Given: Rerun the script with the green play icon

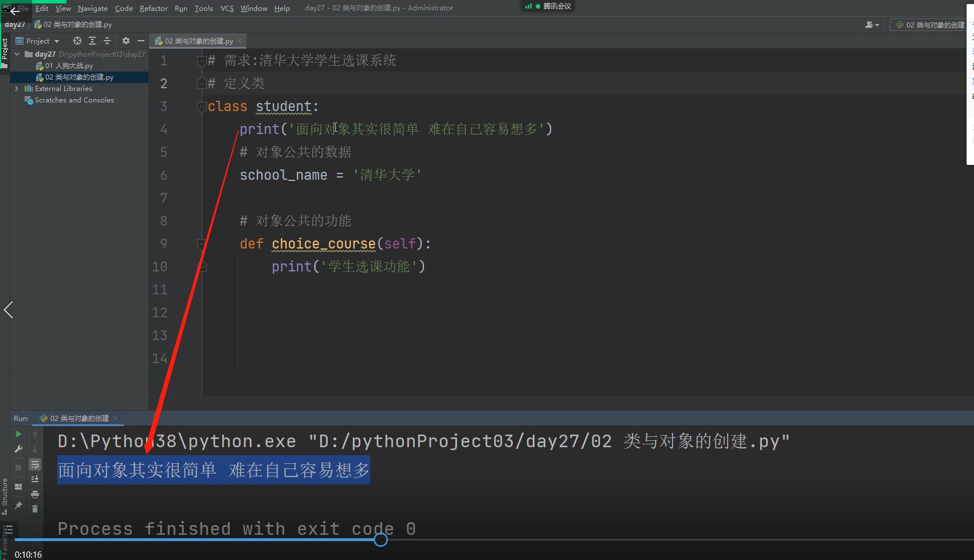Looking at the screenshot, I should [18, 434].
